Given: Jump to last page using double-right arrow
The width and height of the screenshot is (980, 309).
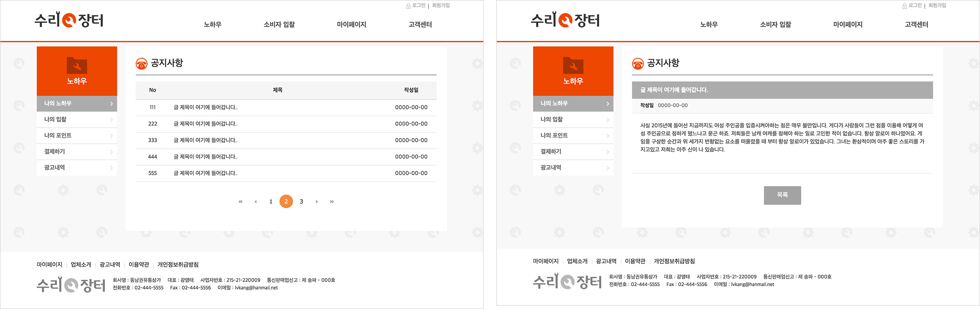Looking at the screenshot, I should point(332,202).
